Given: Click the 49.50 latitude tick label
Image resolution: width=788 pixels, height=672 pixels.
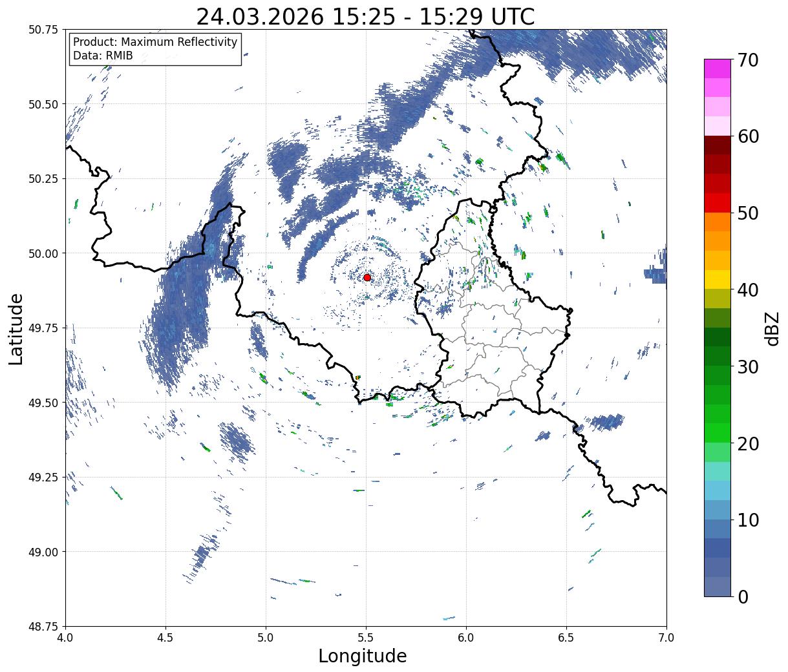Looking at the screenshot, I should [43, 403].
